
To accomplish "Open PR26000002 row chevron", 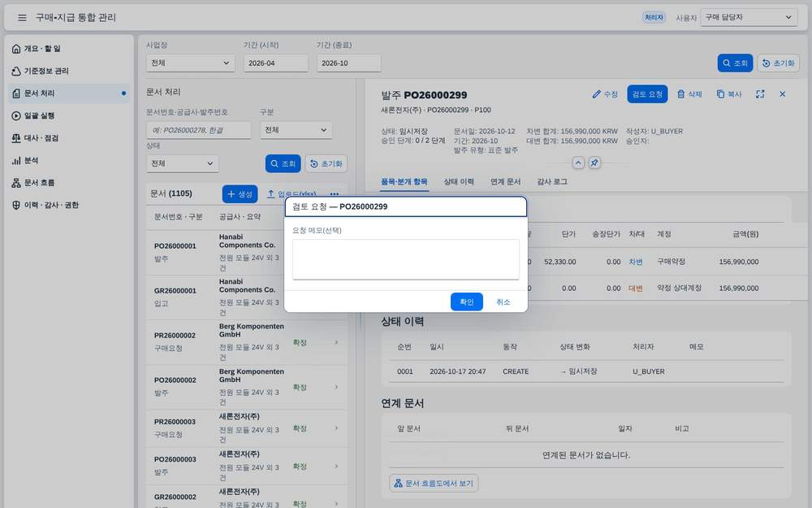I will [337, 342].
